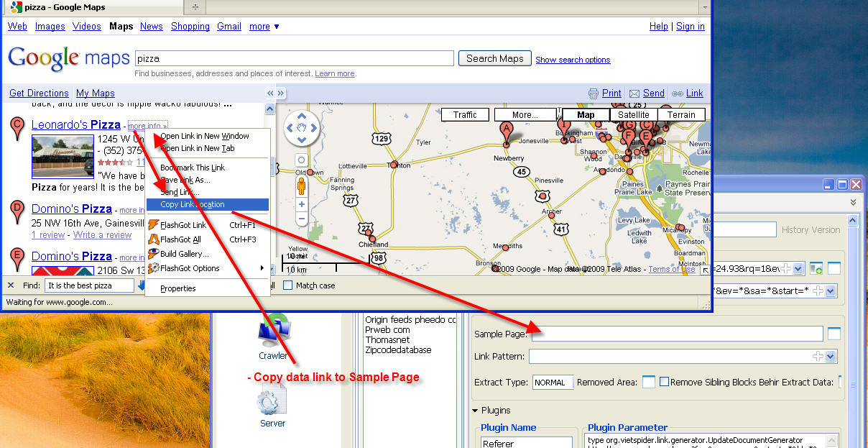Click the envelope icon beside Send
Screen dimensions: 868x448
tap(634, 93)
